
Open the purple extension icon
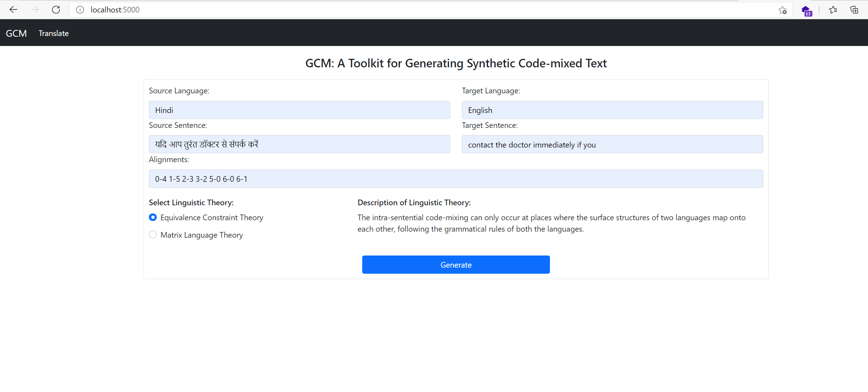pos(806,11)
